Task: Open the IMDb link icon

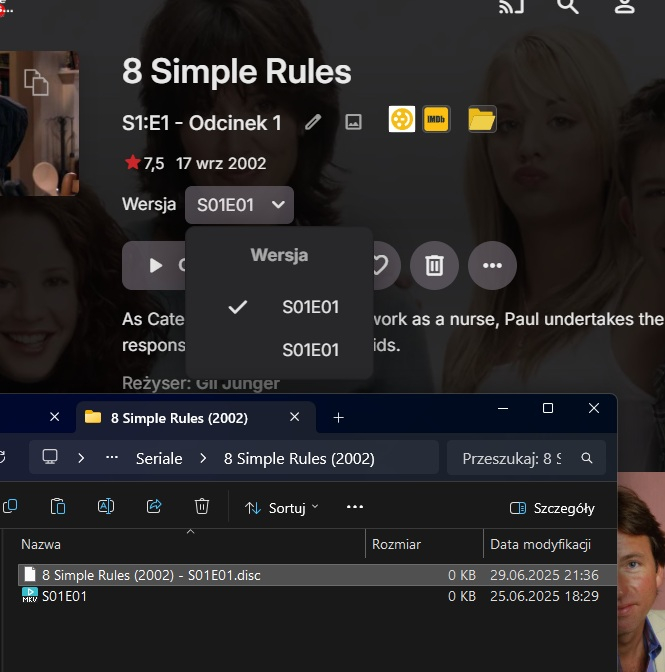Action: 436,119
